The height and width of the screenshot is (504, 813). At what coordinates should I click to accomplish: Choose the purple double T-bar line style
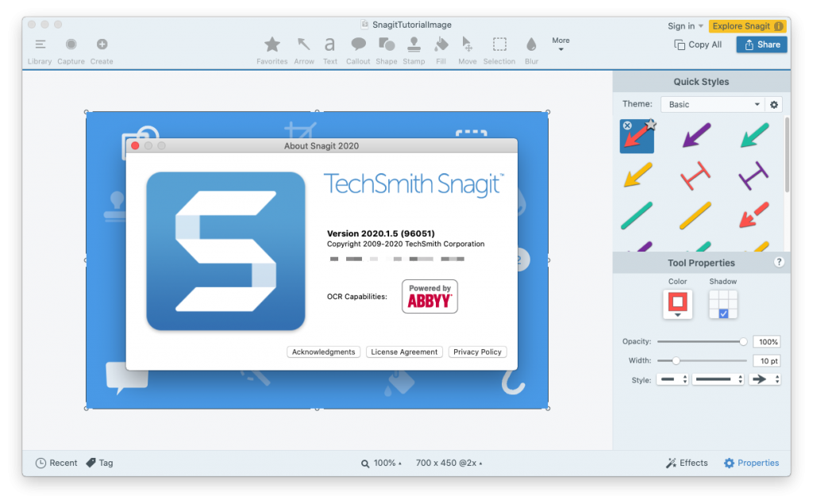coord(753,175)
